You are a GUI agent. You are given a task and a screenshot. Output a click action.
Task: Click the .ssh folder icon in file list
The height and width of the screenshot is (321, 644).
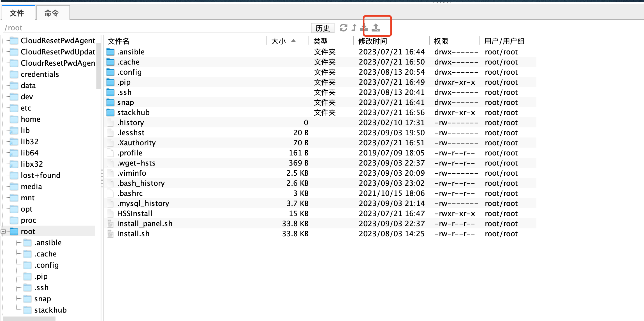(110, 92)
